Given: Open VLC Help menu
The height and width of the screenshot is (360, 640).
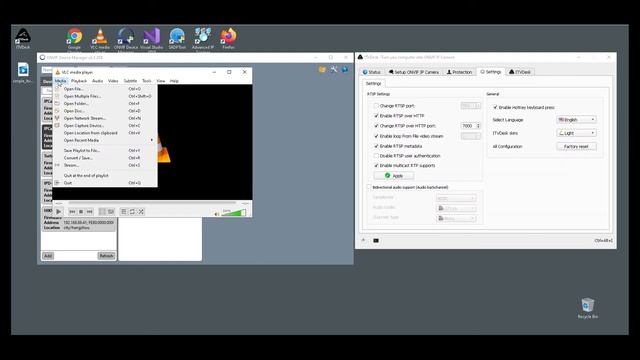Looking at the screenshot, I should 174,81.
